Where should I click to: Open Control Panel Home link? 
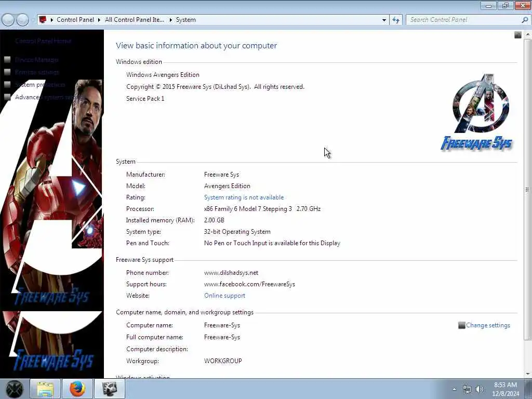[43, 41]
